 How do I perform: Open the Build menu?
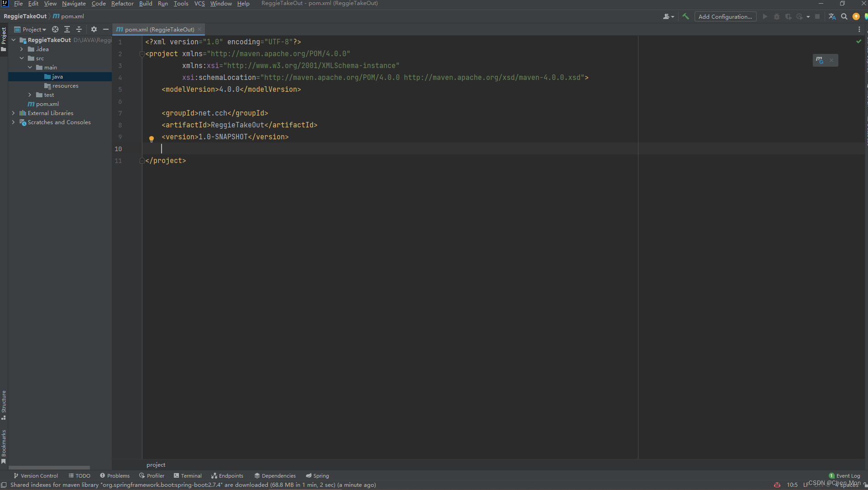pyautogui.click(x=146, y=4)
